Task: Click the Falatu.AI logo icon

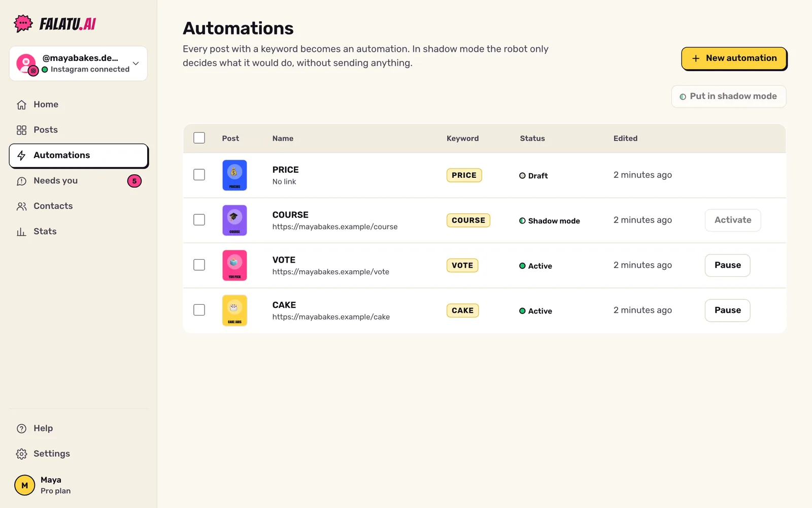Action: [23, 23]
